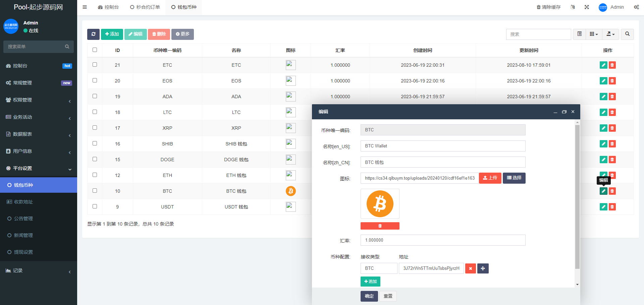Delete the BTC row with trash icon

point(612,191)
